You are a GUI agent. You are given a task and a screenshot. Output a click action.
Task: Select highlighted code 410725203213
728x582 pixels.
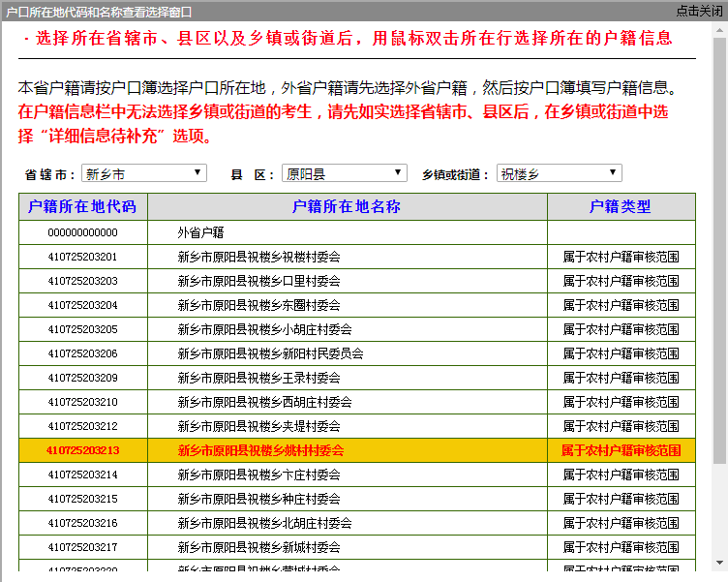pos(83,450)
